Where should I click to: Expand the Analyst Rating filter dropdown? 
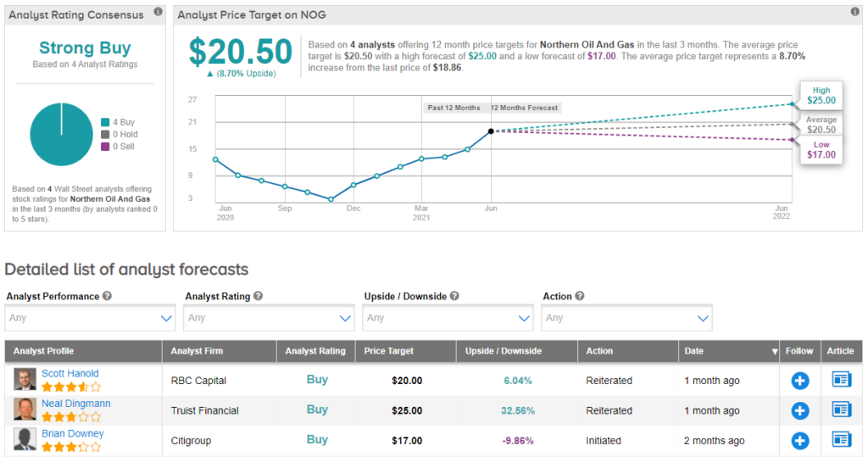click(x=269, y=318)
